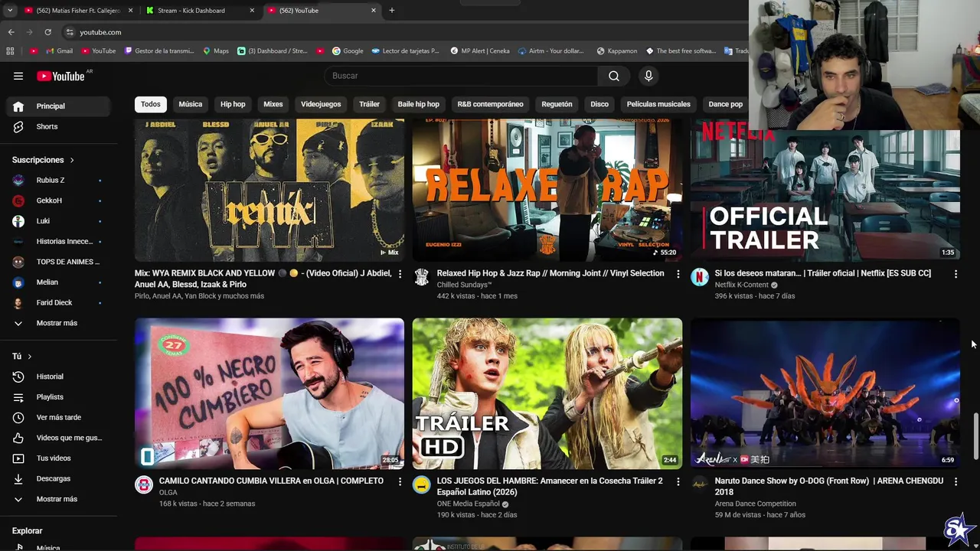The image size is (980, 551).
Task: Open Maps bookmark
Action: click(216, 51)
